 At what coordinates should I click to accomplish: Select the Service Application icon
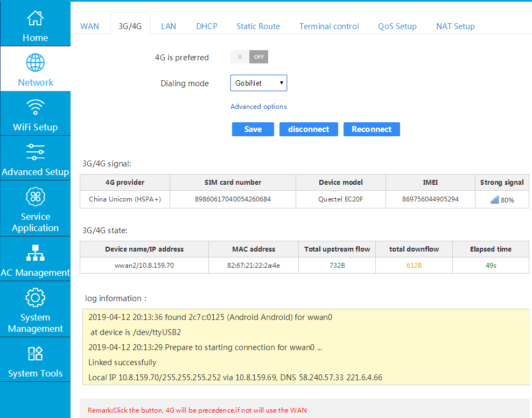click(35, 197)
